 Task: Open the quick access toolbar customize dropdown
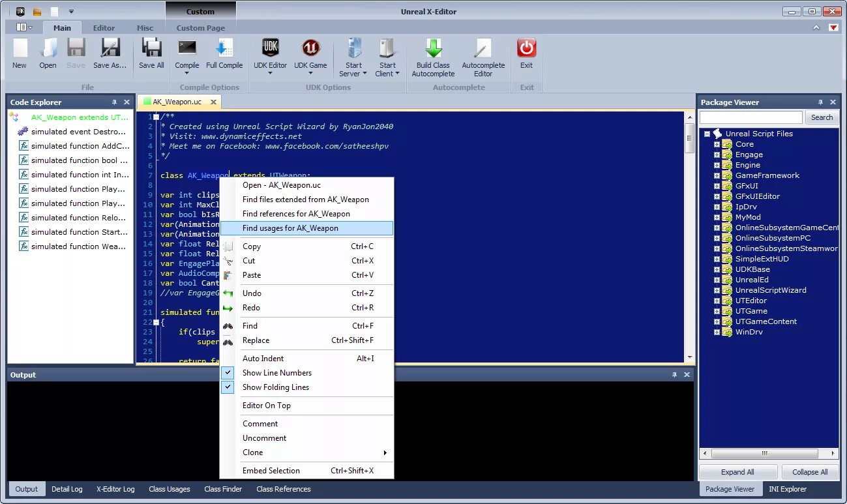point(71,12)
